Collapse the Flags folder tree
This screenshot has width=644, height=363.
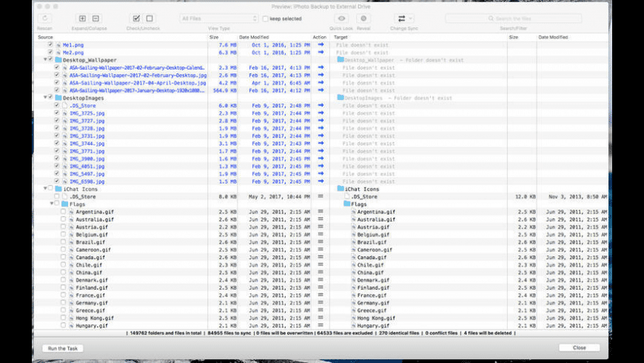pos(51,204)
